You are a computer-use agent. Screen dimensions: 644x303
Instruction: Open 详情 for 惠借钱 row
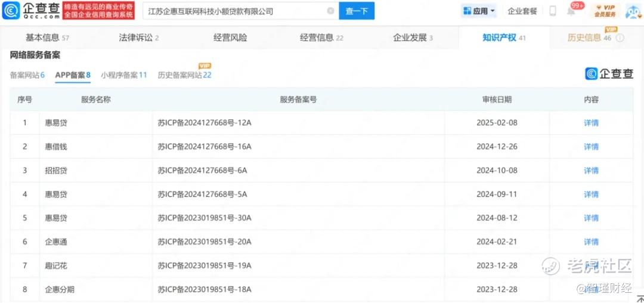[591, 147]
